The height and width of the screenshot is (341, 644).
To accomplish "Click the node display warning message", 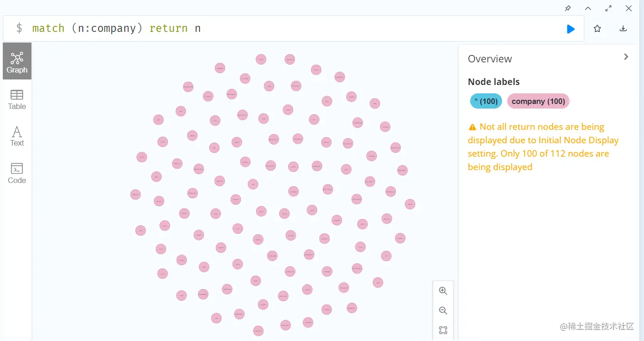I will (543, 147).
